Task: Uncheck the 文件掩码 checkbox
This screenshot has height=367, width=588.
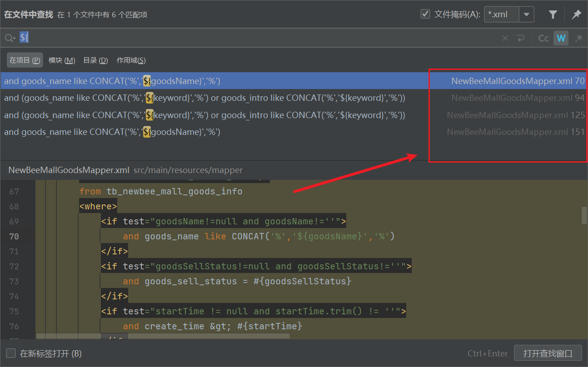Action: click(425, 14)
